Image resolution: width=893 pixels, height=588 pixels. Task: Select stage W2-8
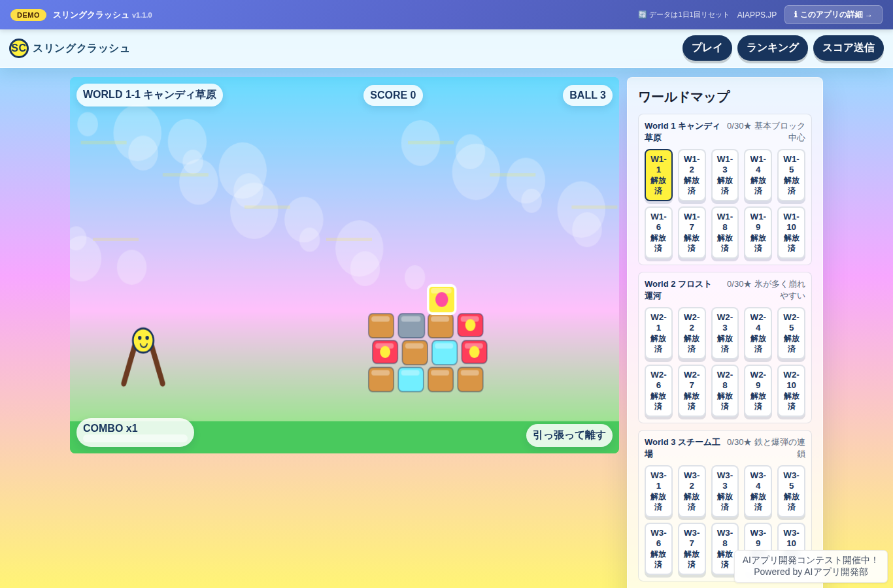tap(725, 391)
